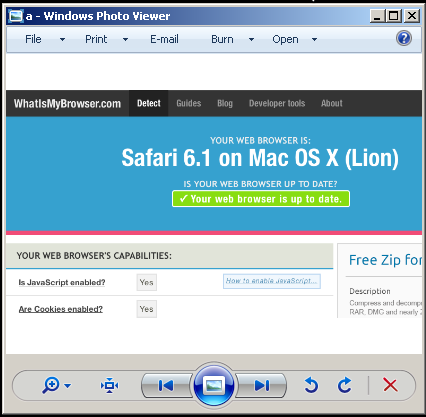Click the WhatIsMyBrowser.com logo text
Screen dimensions: 426x417
pos(67,104)
